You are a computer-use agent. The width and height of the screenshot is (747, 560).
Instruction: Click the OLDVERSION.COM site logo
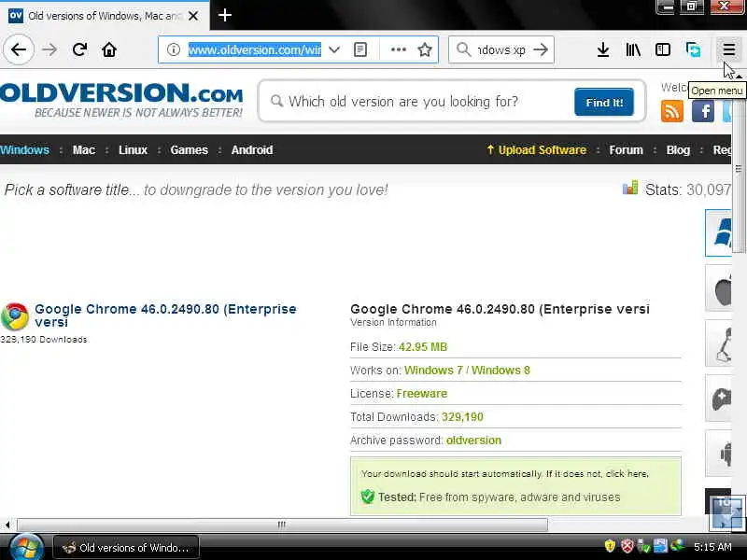click(x=121, y=99)
